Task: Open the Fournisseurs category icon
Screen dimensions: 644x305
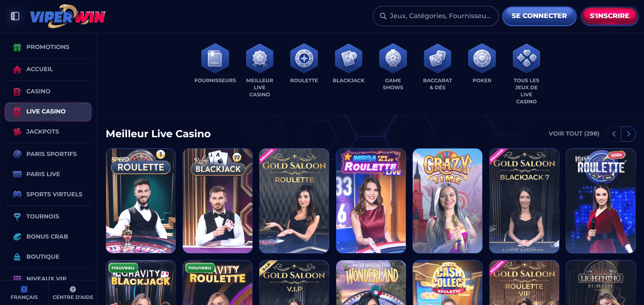Action: [x=215, y=58]
